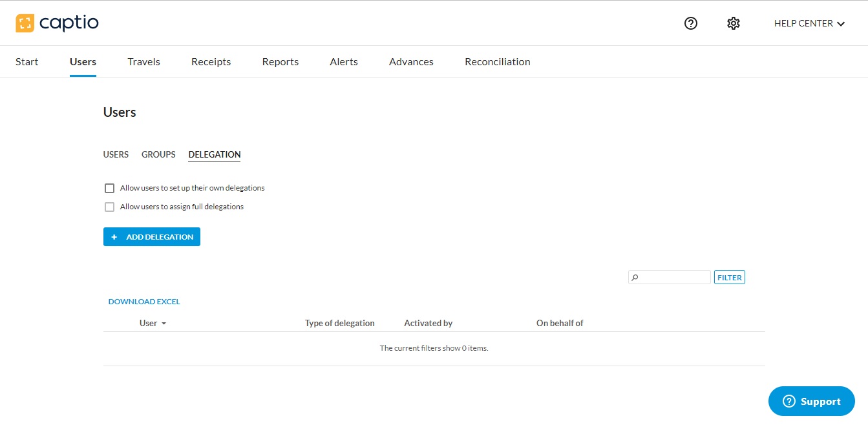Toggle allow users to assign full delegations
This screenshot has height=425, width=868.
tap(109, 207)
